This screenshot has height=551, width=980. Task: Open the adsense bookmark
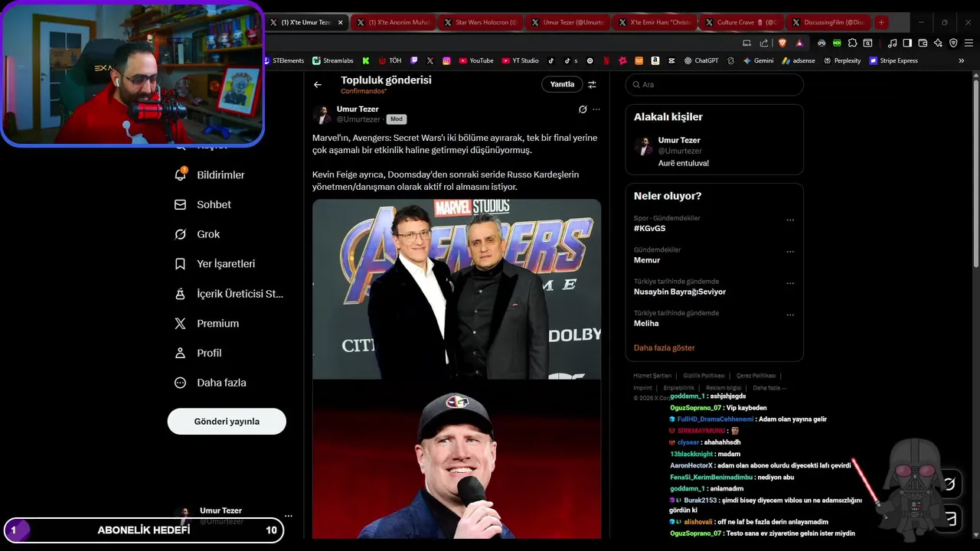[x=799, y=60]
